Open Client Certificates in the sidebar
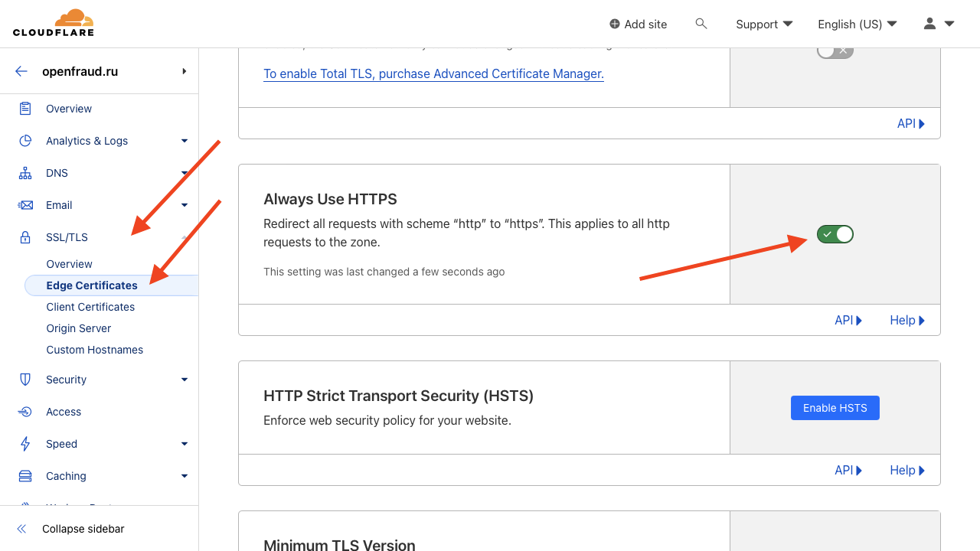 point(90,307)
